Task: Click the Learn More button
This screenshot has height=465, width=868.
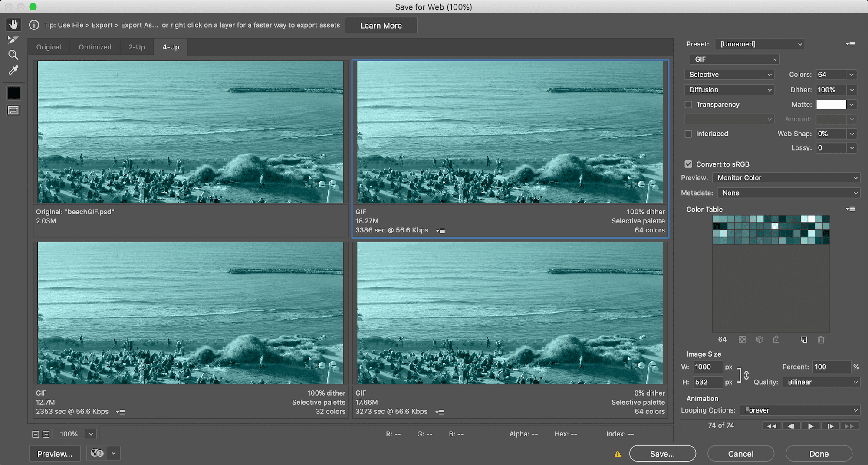Action: point(381,26)
